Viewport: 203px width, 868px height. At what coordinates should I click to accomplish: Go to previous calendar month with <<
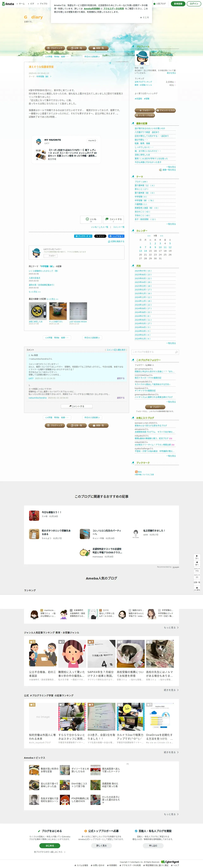(x=149, y=236)
